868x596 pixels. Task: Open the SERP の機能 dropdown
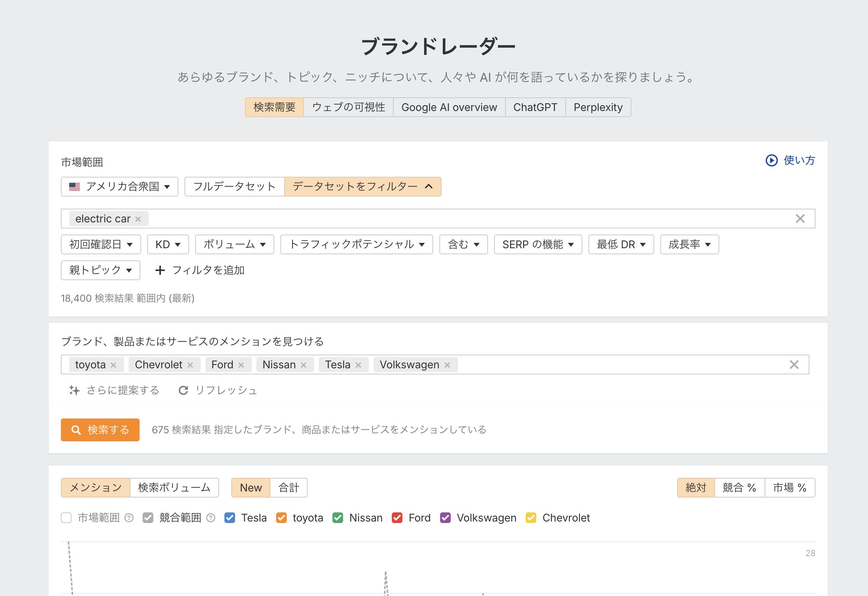pyautogui.click(x=538, y=244)
